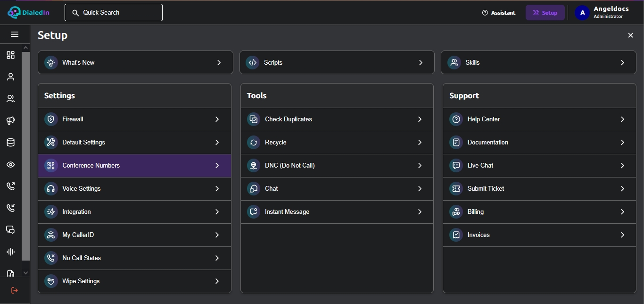Viewport: 644px width, 304px height.
Task: Expand the Help Center row chevron
Action: 622,119
